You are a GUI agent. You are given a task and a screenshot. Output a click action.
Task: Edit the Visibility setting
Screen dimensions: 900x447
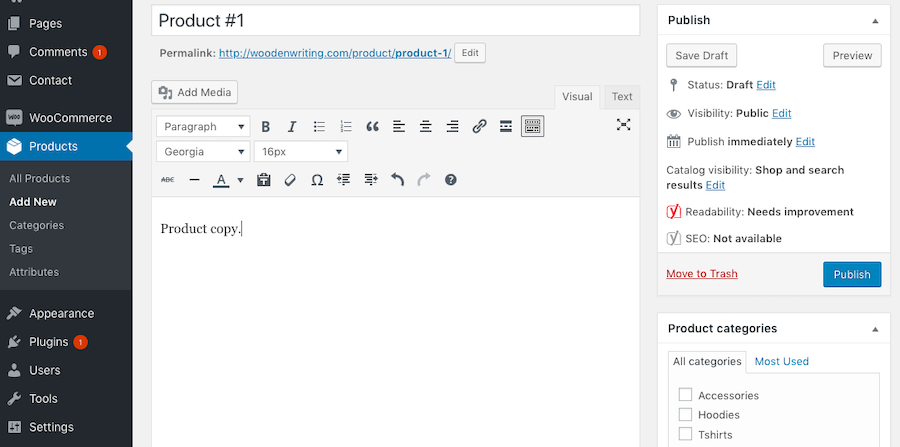(x=781, y=114)
